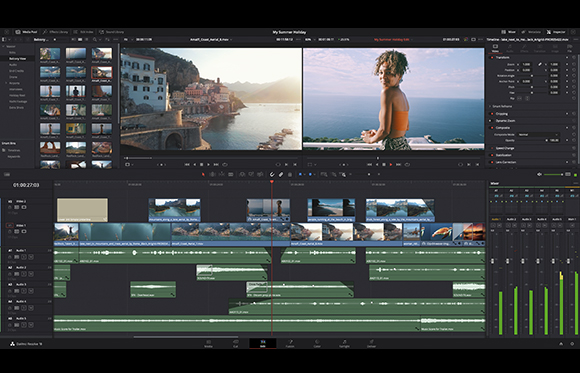Open the Effects Library panel
The width and height of the screenshot is (580, 373).
coord(55,32)
